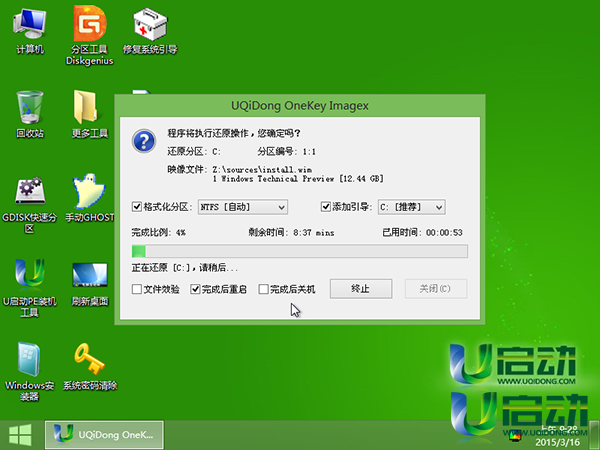Image resolution: width=600 pixels, height=450 pixels.
Task: Click the Windows Technical Preview [12.44 GB] line
Action: [x=298, y=179]
